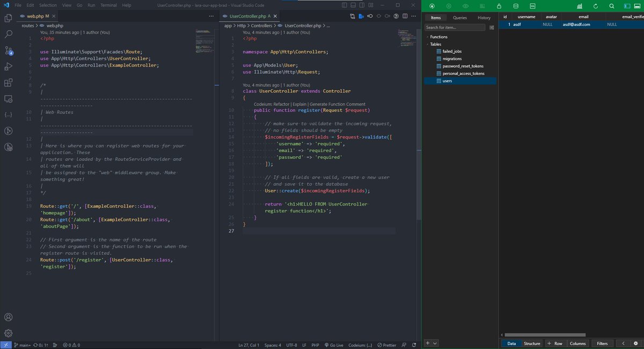Image resolution: width=644 pixels, height=349 pixels.
Task: Change indentation via Spaces: 4
Action: click(x=273, y=345)
